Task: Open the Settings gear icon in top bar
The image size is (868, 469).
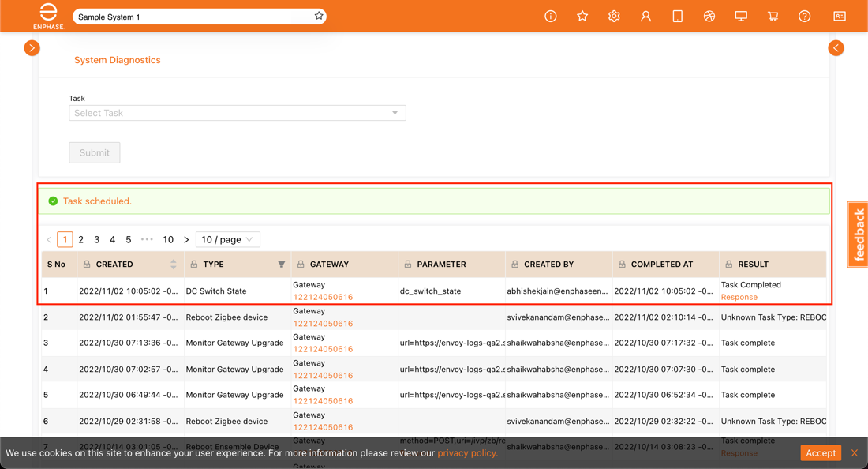Action: point(614,16)
